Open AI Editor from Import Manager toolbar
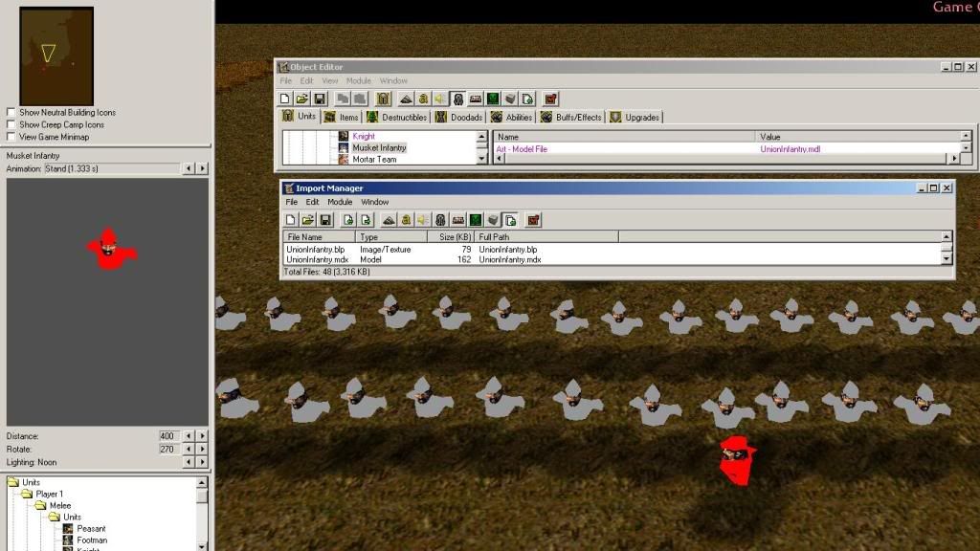 (x=476, y=220)
